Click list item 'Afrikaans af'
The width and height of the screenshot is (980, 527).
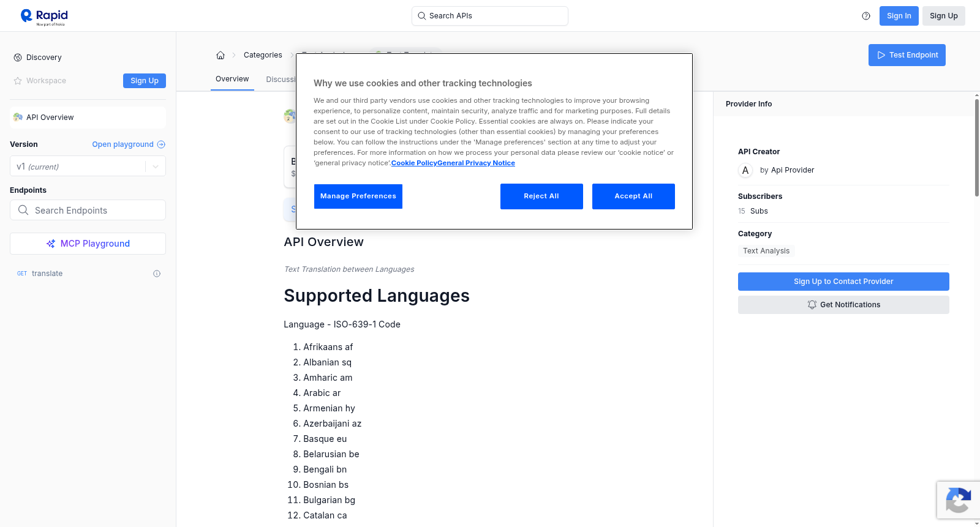click(328, 347)
